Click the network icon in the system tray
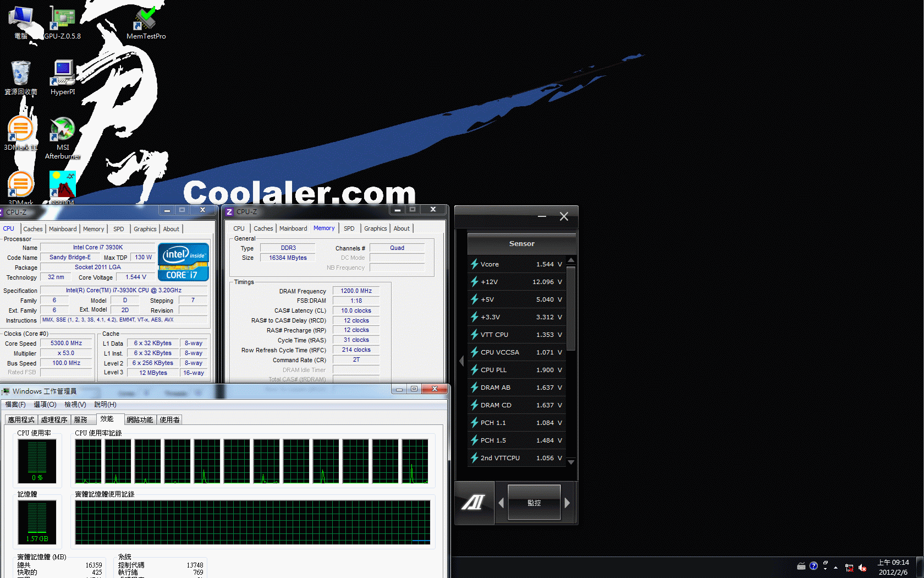This screenshot has height=578, width=924. 849,568
